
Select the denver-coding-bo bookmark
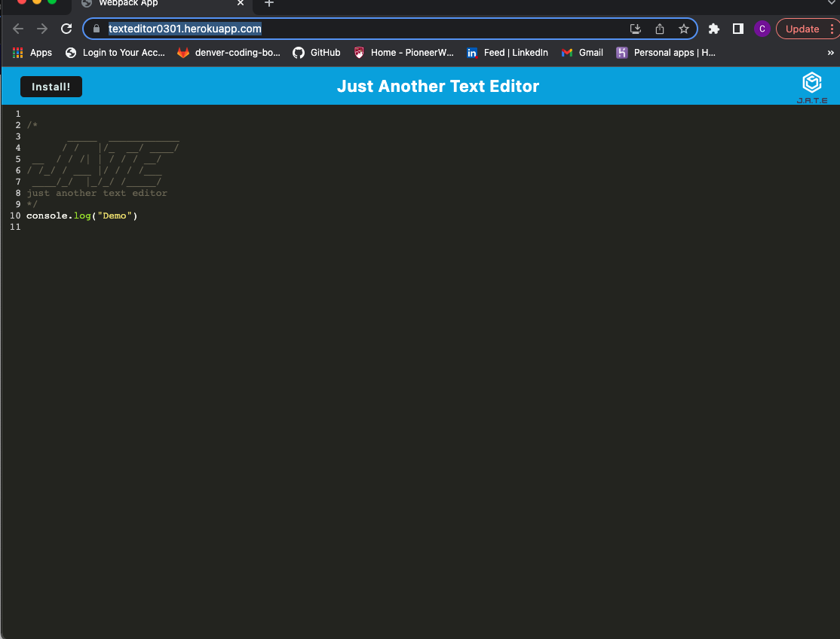point(228,53)
